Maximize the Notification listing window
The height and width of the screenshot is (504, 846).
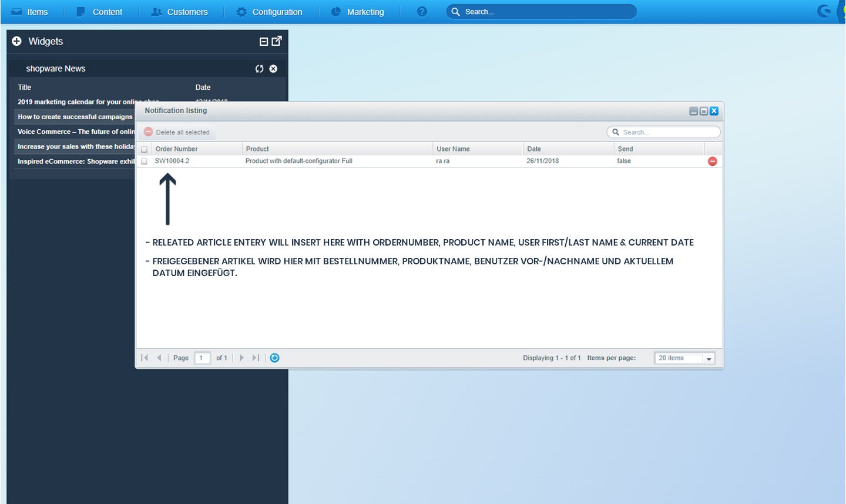pyautogui.click(x=704, y=111)
